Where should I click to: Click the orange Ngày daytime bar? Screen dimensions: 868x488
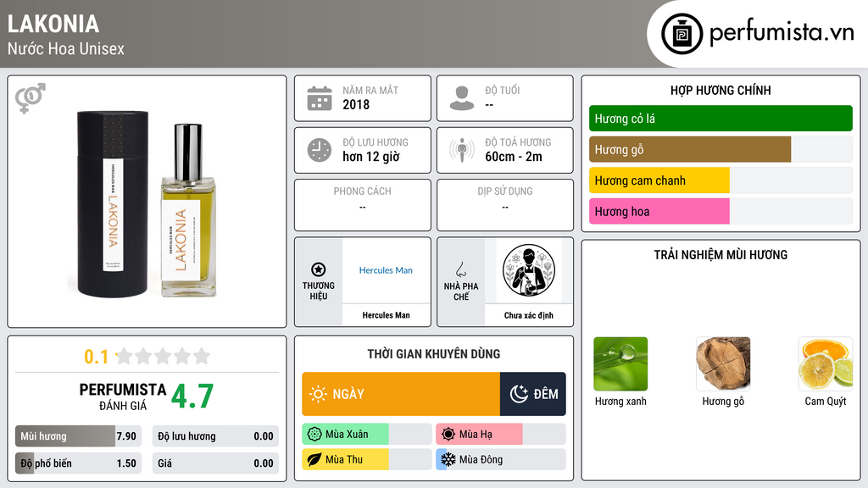[x=401, y=394]
